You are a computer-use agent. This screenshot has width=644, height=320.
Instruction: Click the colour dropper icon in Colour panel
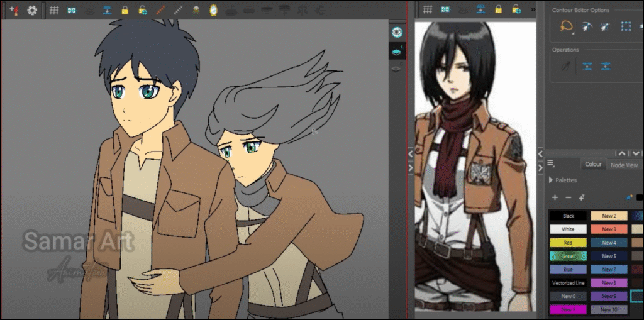[x=629, y=197]
